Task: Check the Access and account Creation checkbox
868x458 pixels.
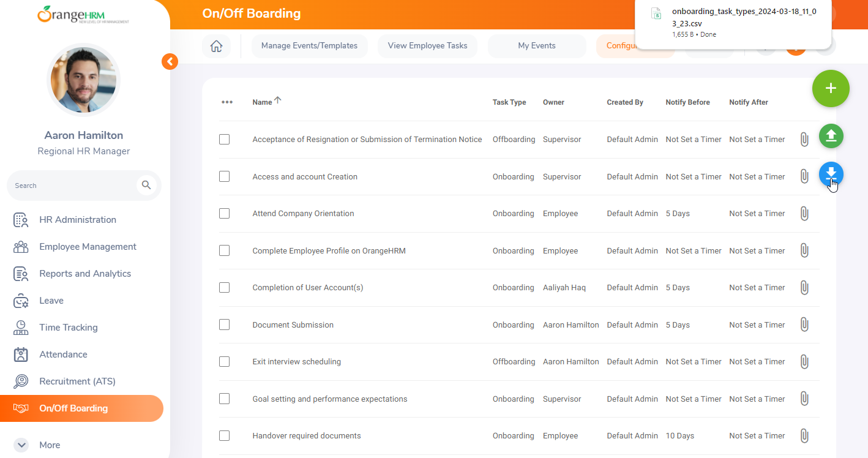Action: (224, 176)
